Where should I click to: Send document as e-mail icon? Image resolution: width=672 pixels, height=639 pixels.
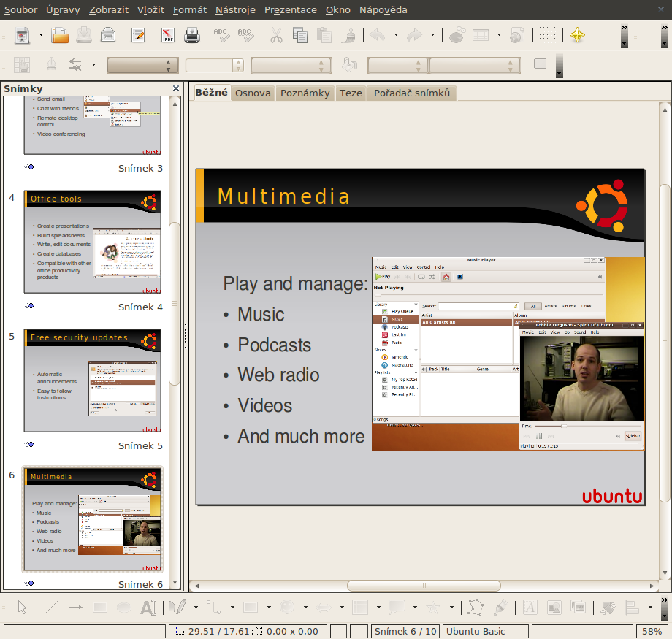(x=108, y=35)
